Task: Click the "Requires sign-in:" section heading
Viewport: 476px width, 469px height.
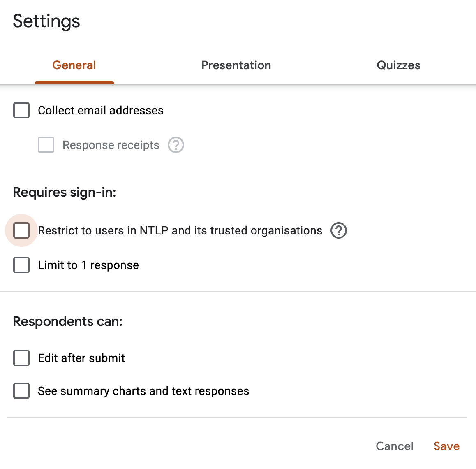Action: tap(65, 192)
